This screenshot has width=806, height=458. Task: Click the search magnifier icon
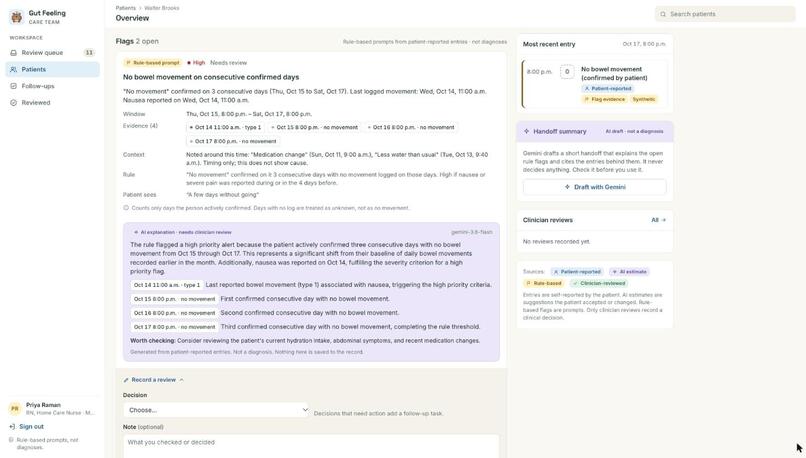click(x=663, y=14)
